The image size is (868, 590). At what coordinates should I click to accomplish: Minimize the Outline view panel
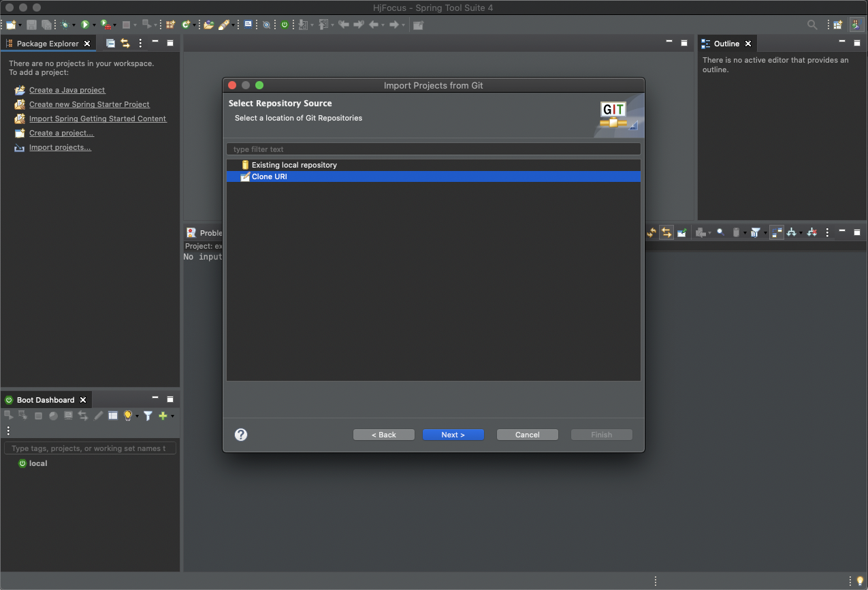pyautogui.click(x=841, y=42)
